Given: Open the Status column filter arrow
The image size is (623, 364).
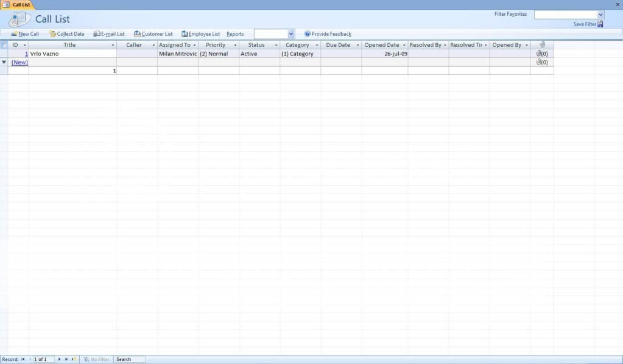Looking at the screenshot, I should tap(276, 44).
